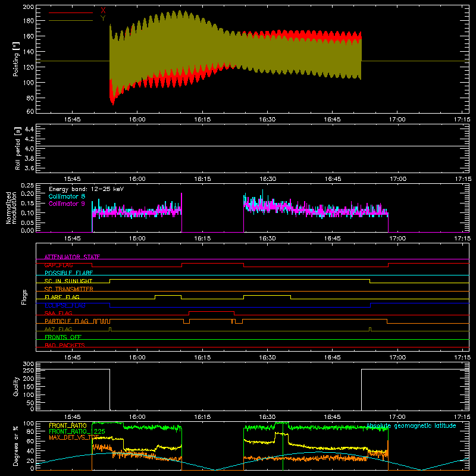The width and height of the screenshot is (476, 476).
Task: Click the "4.4" tick on Roll period axis
Action: click(29, 129)
